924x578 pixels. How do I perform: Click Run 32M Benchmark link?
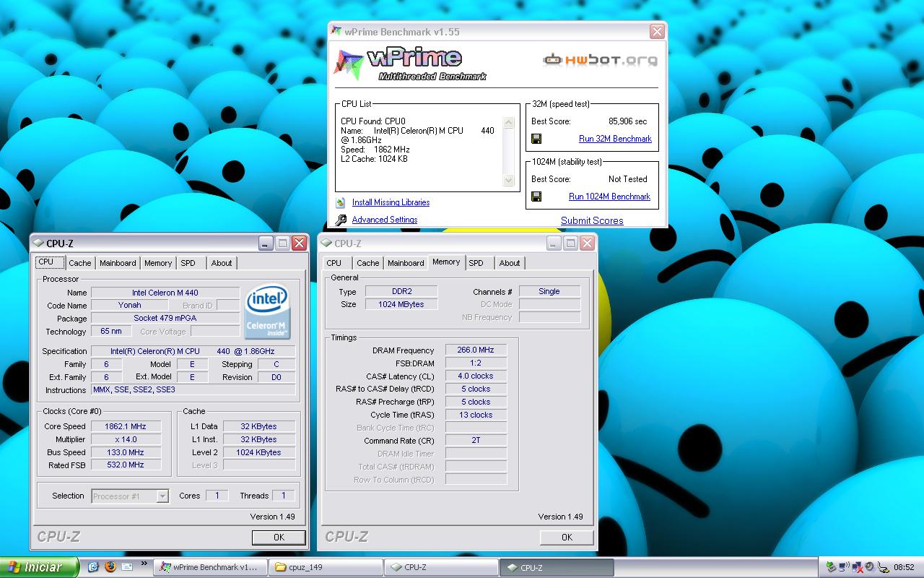coord(615,139)
